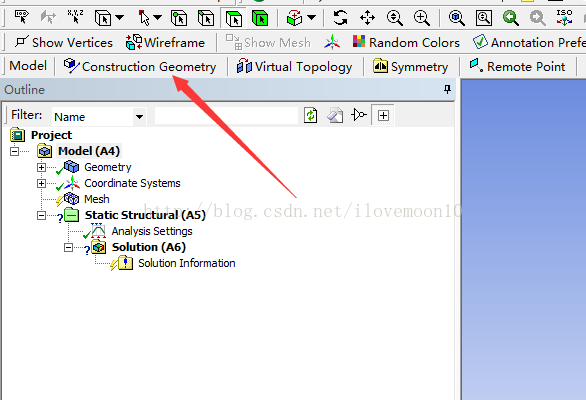Screen dimensions: 586x400
Task: Enable Body selection filter
Action: pyautogui.click(x=260, y=18)
